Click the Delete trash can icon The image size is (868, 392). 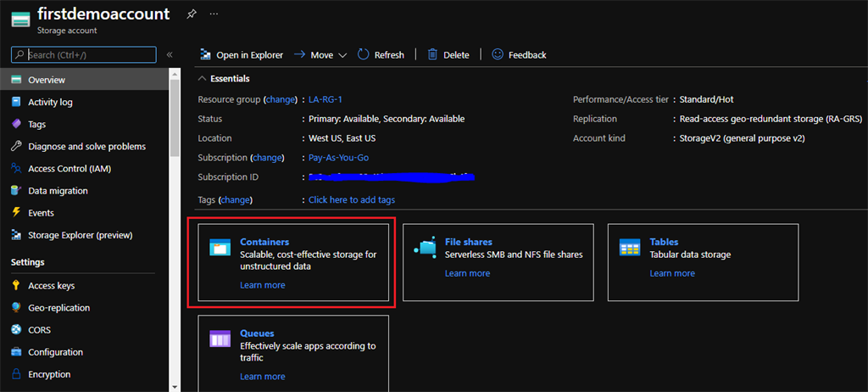432,54
